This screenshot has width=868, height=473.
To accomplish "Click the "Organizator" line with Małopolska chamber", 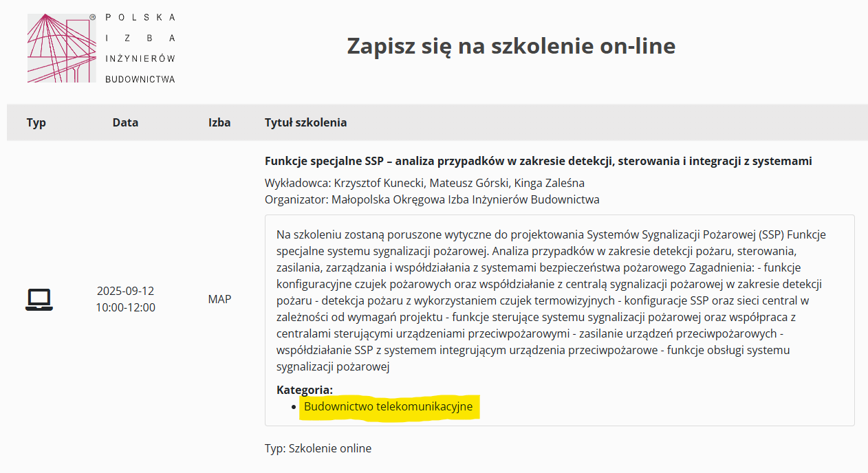I will pos(432,199).
